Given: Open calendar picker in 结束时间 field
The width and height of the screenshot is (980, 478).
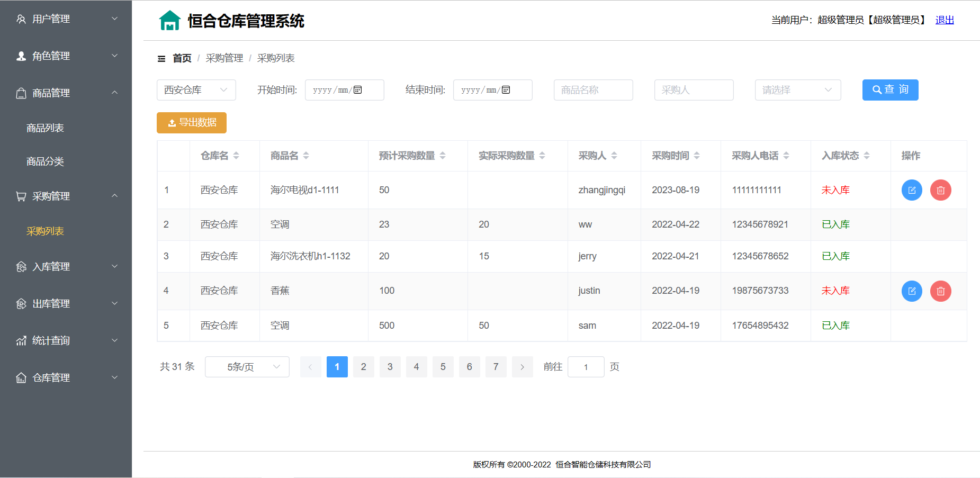Looking at the screenshot, I should (x=506, y=90).
